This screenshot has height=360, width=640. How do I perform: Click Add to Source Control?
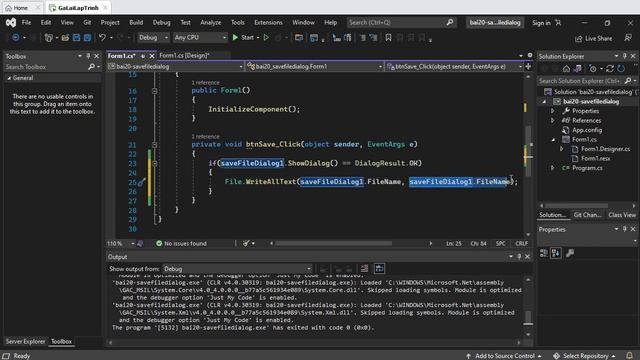504,356
